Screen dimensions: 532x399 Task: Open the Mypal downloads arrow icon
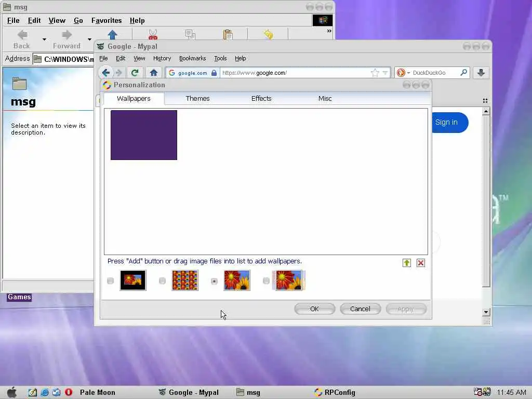[x=481, y=73]
